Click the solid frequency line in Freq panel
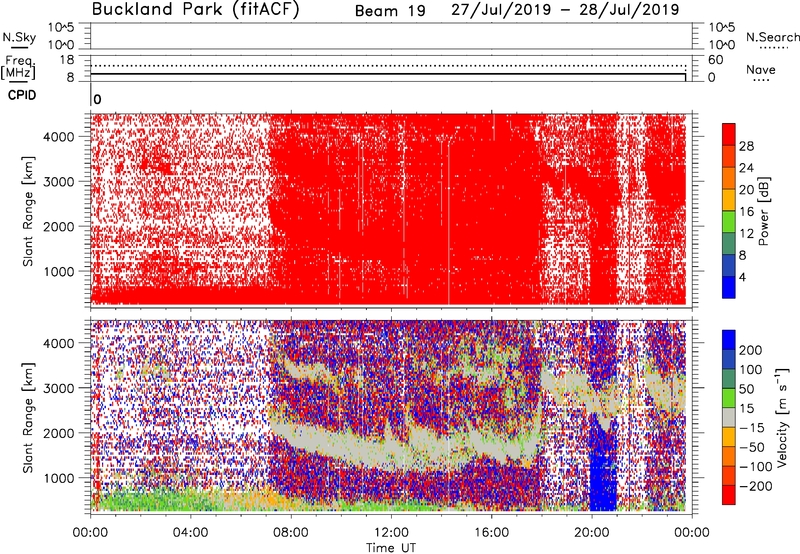Screen dimensions: 800x554 point(388,74)
